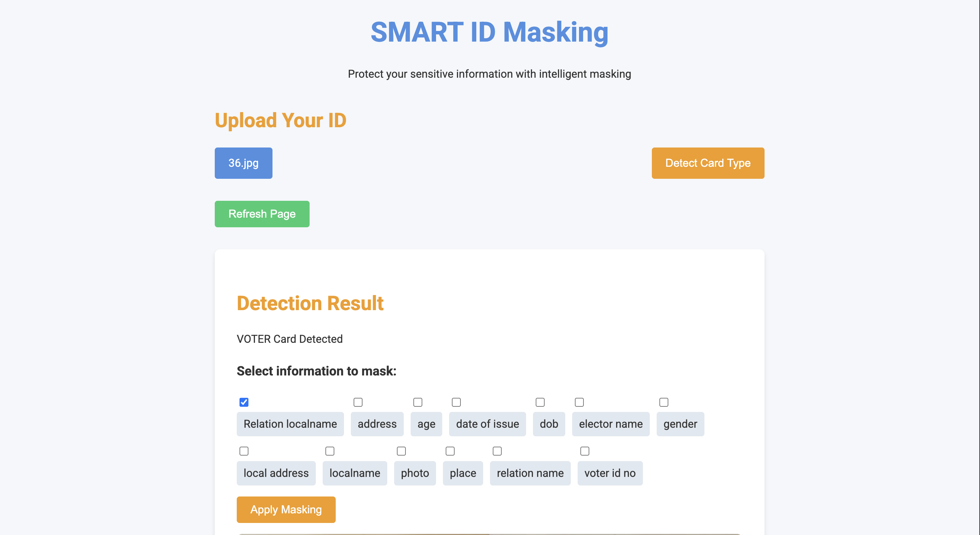The height and width of the screenshot is (535, 980).
Task: Select the 36.jpg uploaded file
Action: 243,163
